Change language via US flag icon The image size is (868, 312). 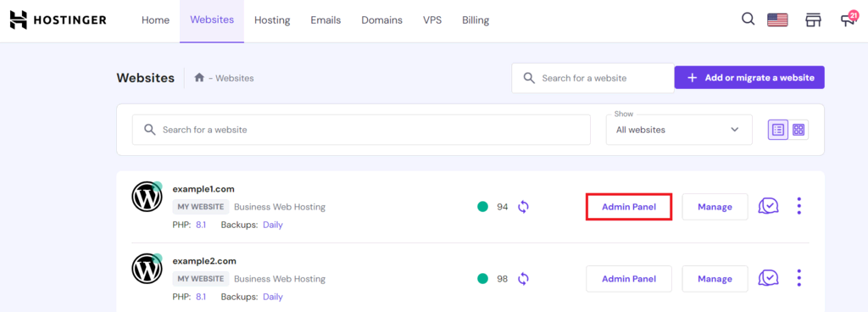[x=777, y=20]
